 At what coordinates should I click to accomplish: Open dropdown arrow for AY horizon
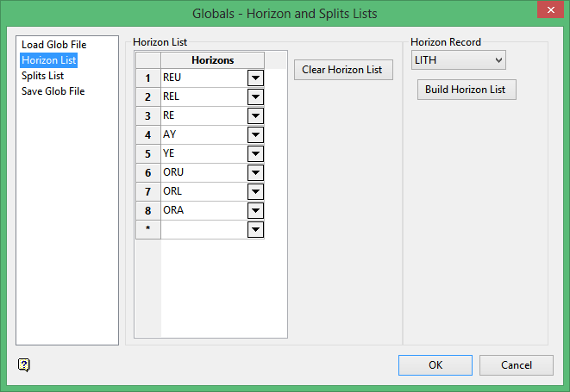[x=255, y=134]
